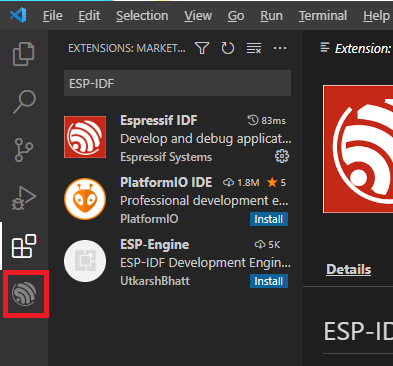Open the Help menu
Viewport: 393px width, 366px height.
pyautogui.click(x=377, y=16)
